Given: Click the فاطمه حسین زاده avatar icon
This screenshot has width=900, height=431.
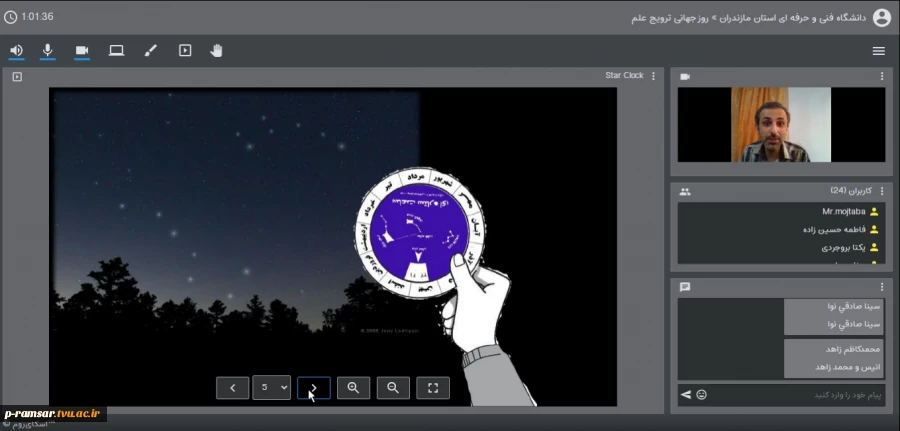Looking at the screenshot, I should point(874,230).
